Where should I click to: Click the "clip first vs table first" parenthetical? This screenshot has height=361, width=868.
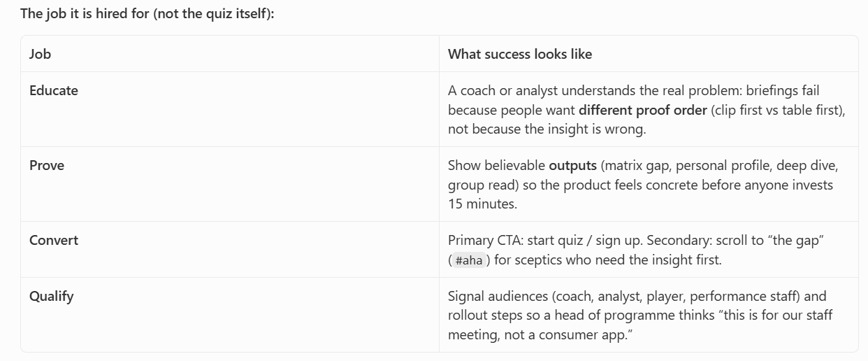778,110
